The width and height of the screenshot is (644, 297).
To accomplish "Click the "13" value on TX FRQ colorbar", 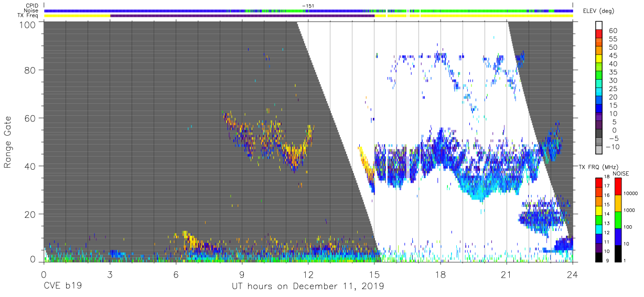I will click(x=607, y=223).
